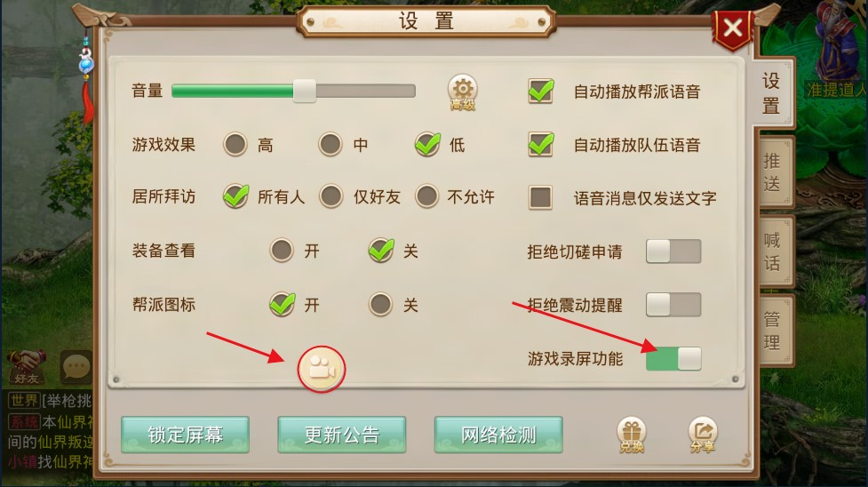Switch to the 喊话 side tab
Image resolution: width=868 pixels, height=487 pixels.
pyautogui.click(x=773, y=251)
